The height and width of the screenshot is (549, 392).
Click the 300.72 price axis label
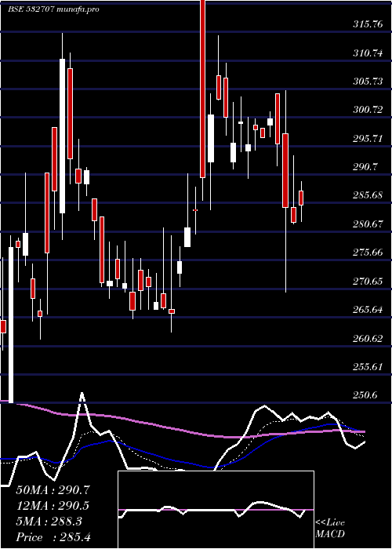(367, 110)
